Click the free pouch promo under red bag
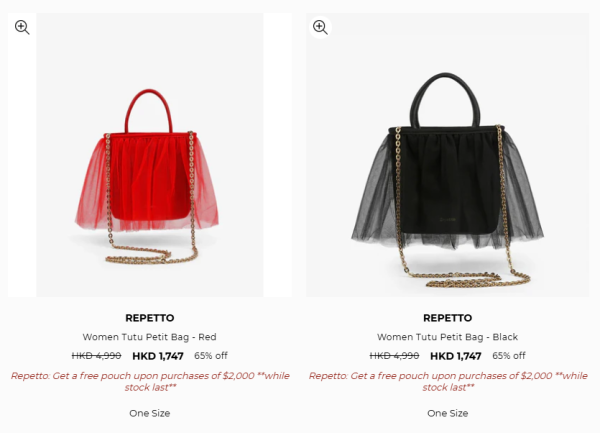 150,381
